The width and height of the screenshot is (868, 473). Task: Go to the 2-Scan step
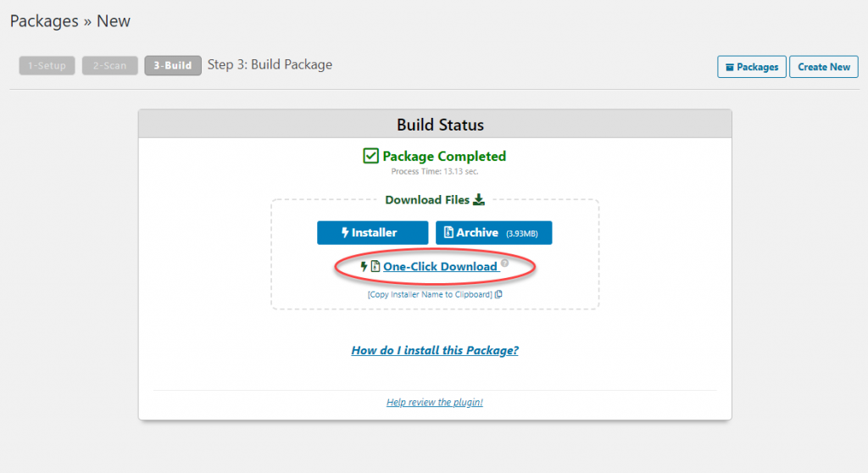coord(109,65)
